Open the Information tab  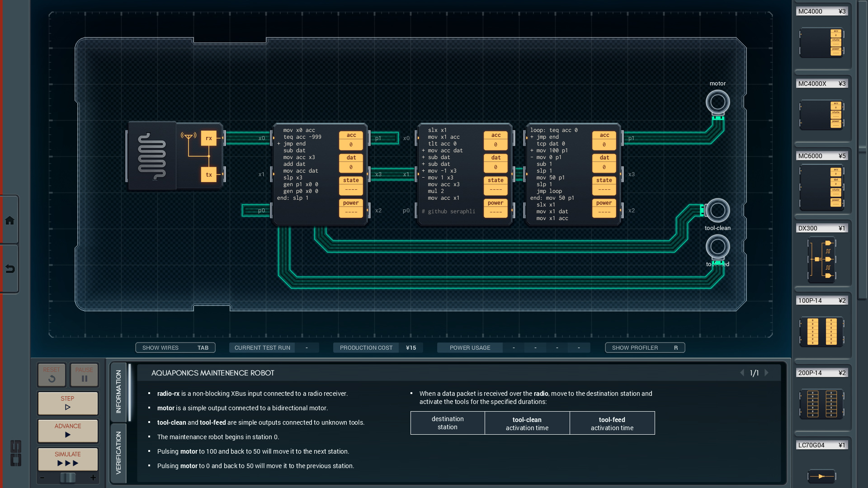tap(118, 391)
